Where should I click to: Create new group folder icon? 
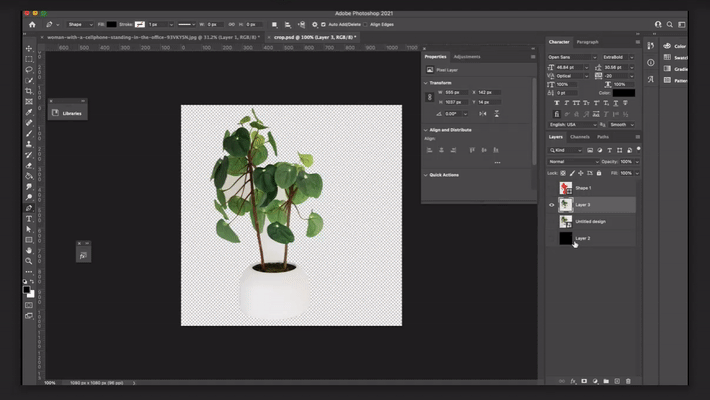(x=606, y=381)
